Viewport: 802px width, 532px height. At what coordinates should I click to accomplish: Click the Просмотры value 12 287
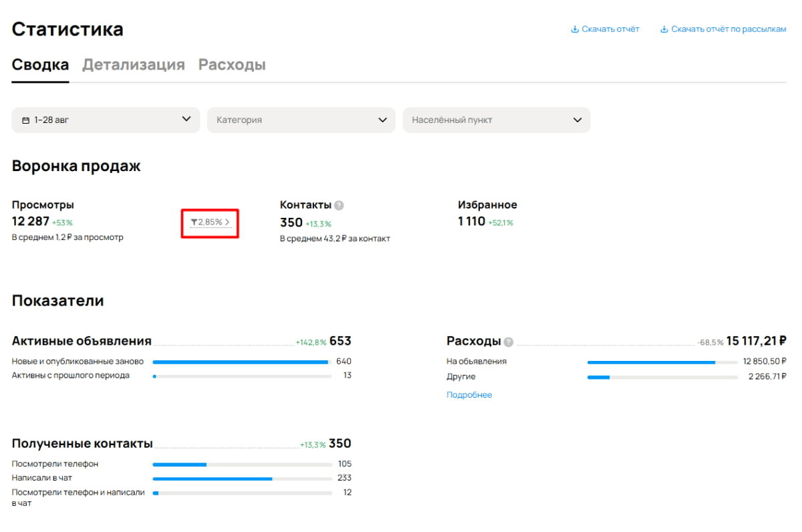click(x=30, y=222)
